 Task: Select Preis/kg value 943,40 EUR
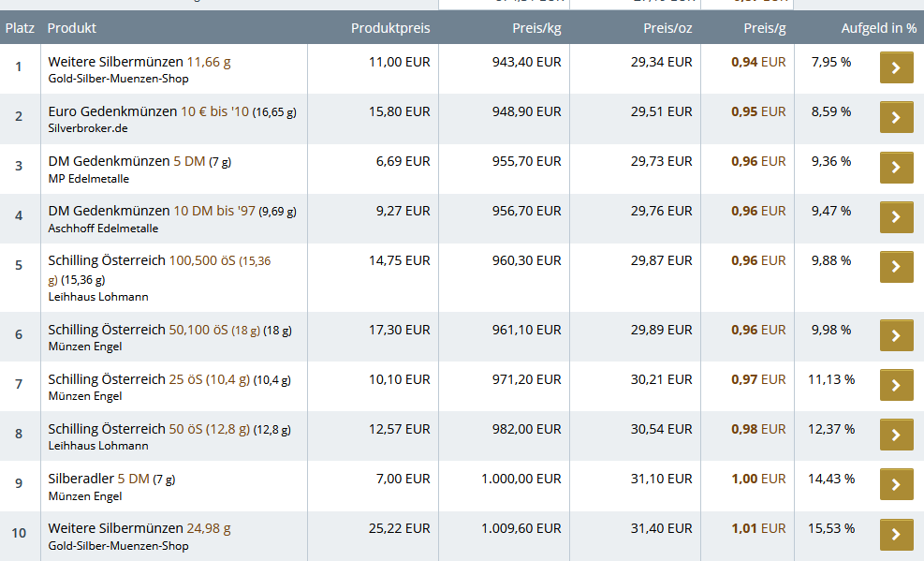click(x=527, y=62)
